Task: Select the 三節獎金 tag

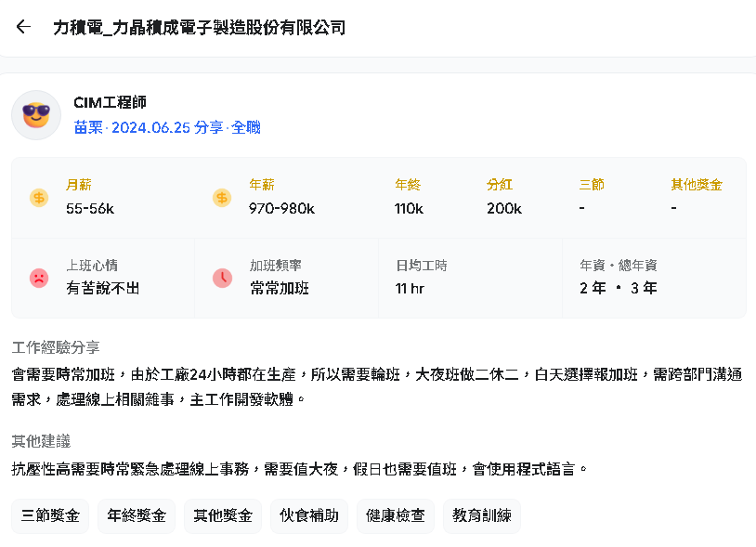Action: [x=50, y=515]
